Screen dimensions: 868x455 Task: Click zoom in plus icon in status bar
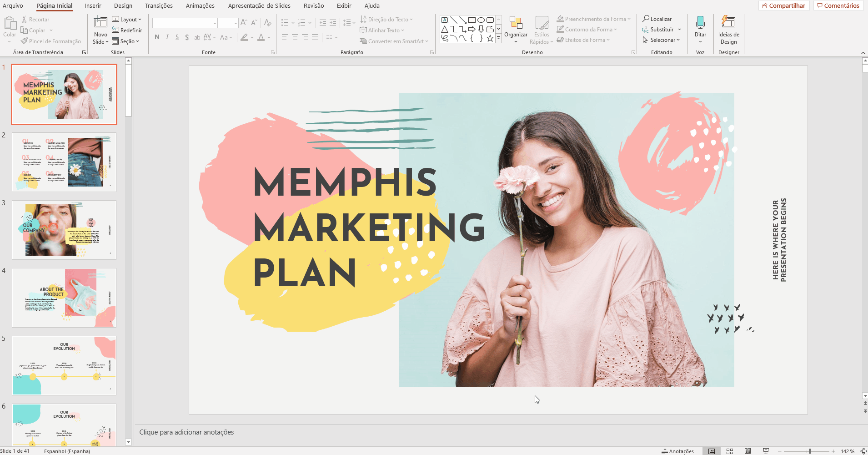click(x=833, y=451)
